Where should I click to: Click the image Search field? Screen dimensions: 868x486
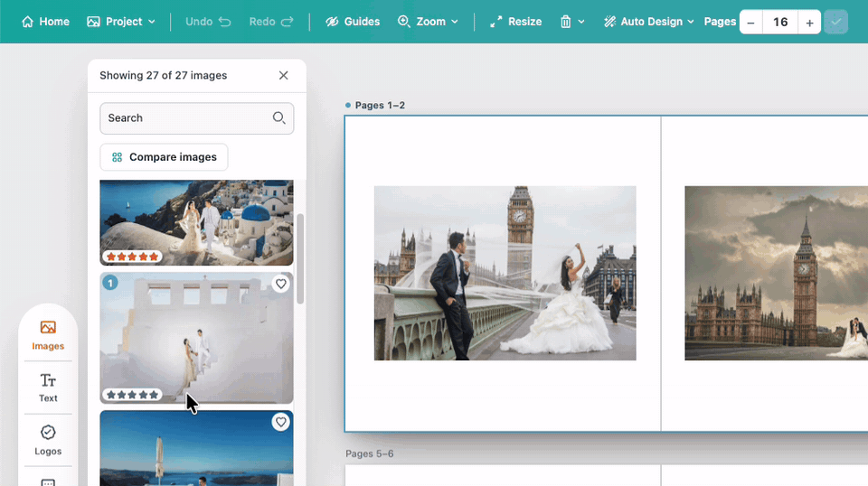196,117
